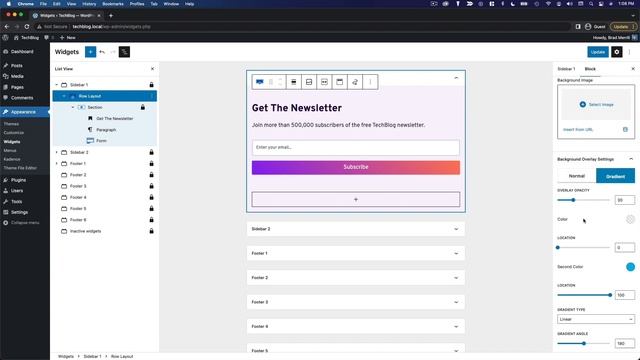The width and height of the screenshot is (640, 360).
Task: Click the lock icon on Section row
Action: coord(142,107)
